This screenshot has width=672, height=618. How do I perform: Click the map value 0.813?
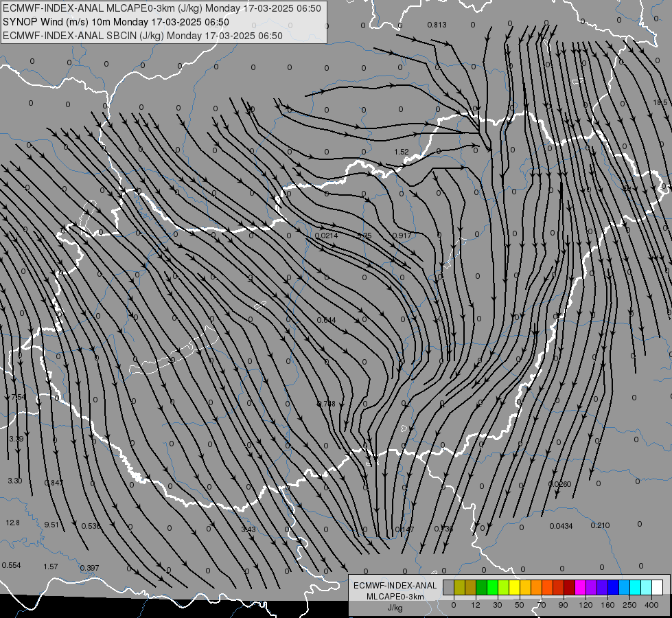[x=437, y=25]
